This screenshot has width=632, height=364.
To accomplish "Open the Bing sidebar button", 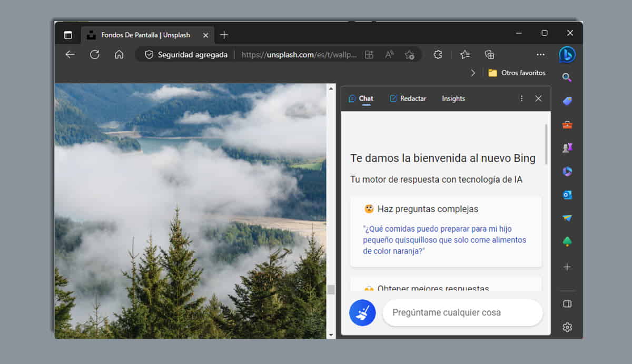I will [x=567, y=55].
